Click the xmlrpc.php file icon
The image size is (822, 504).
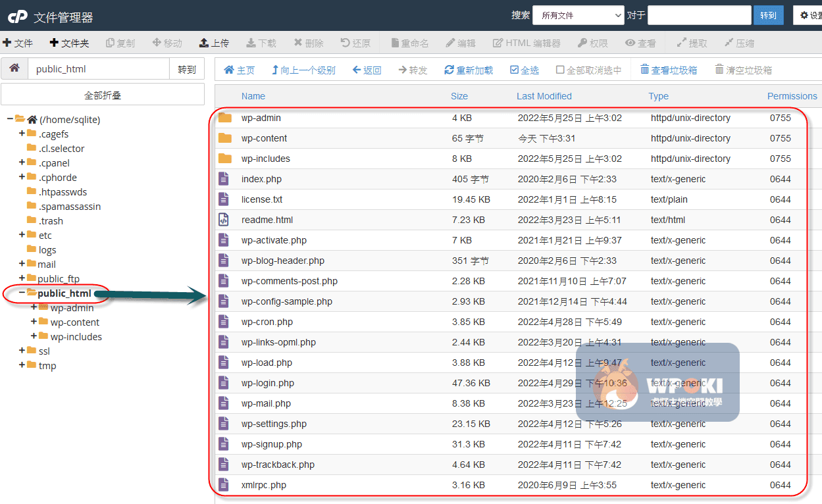click(224, 485)
